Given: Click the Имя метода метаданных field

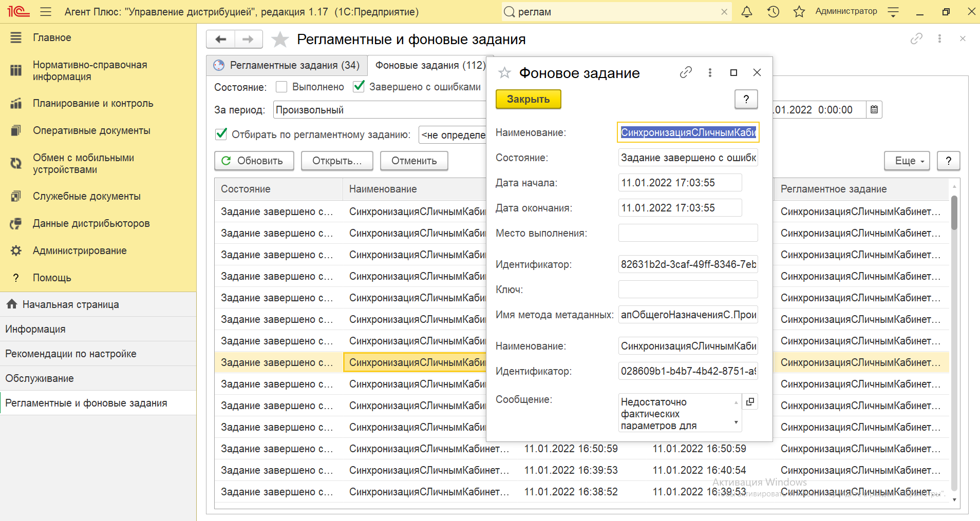Looking at the screenshot, I should [x=688, y=315].
